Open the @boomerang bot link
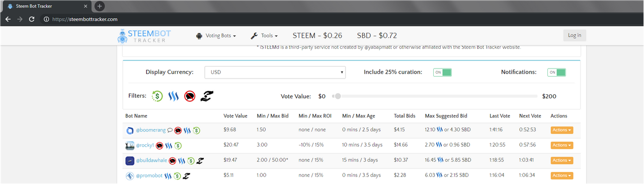Image resolution: width=644 pixels, height=184 pixels. pos(151,131)
